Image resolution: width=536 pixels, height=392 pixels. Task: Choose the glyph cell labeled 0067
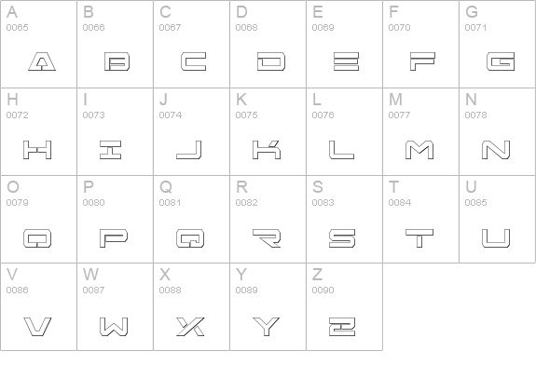(191, 44)
